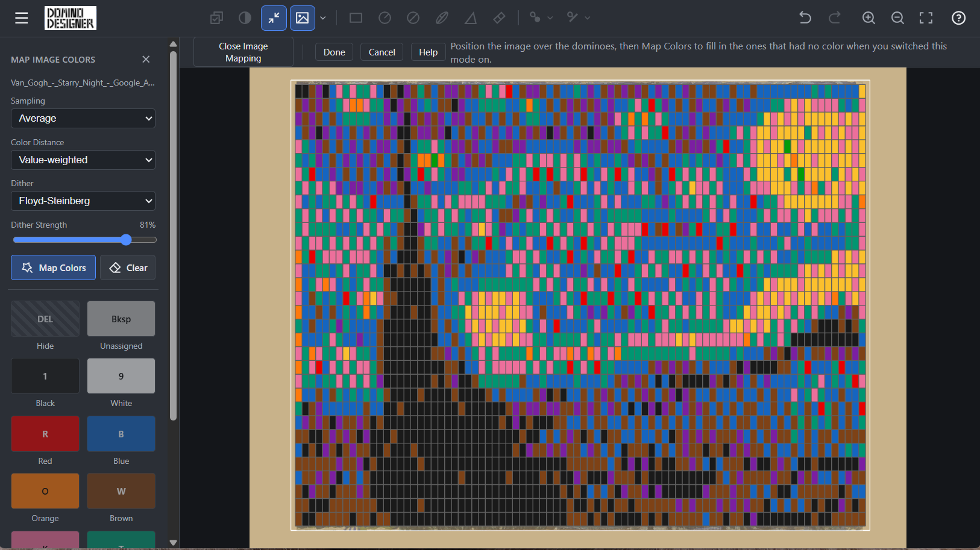Select the Black color swatch
The height and width of the screenshot is (550, 980).
pyautogui.click(x=45, y=376)
